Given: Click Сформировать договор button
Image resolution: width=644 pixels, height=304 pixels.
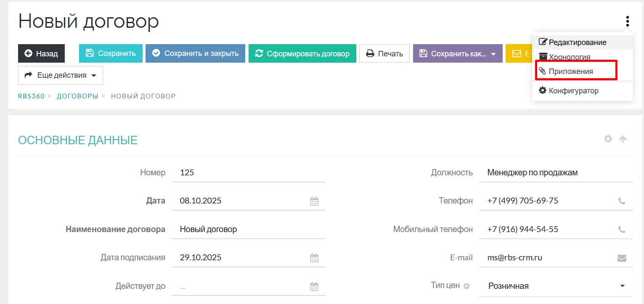Looking at the screenshot, I should [302, 54].
